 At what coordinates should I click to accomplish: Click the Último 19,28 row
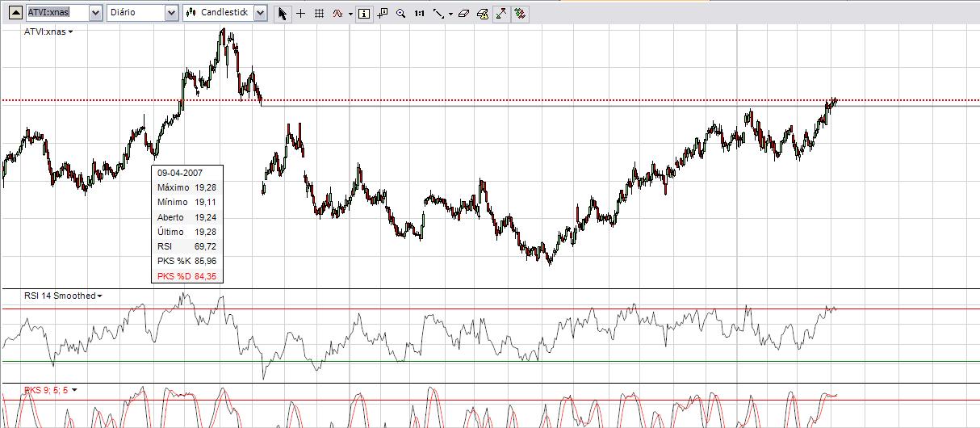click(x=187, y=232)
